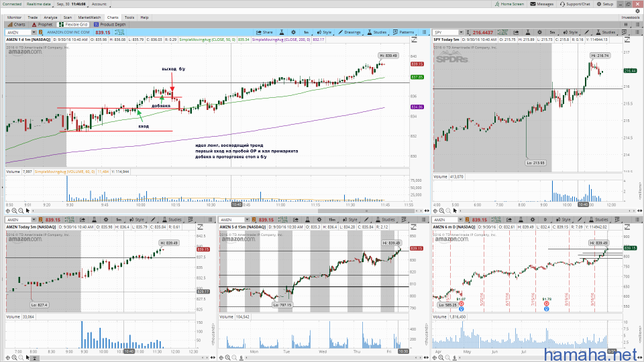Viewport: 644px width, 362px height.
Task: Open the Help tab
Action: (x=144, y=17)
